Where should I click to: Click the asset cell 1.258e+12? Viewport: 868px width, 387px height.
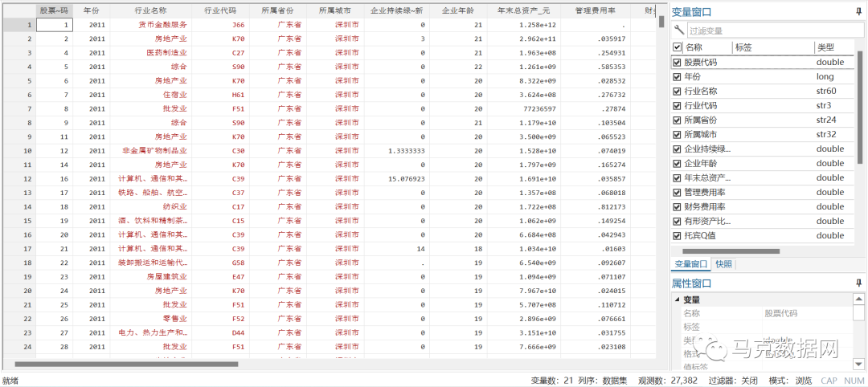(x=524, y=25)
